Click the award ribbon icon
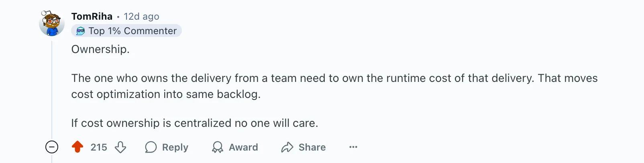The image size is (644, 163). [x=217, y=147]
